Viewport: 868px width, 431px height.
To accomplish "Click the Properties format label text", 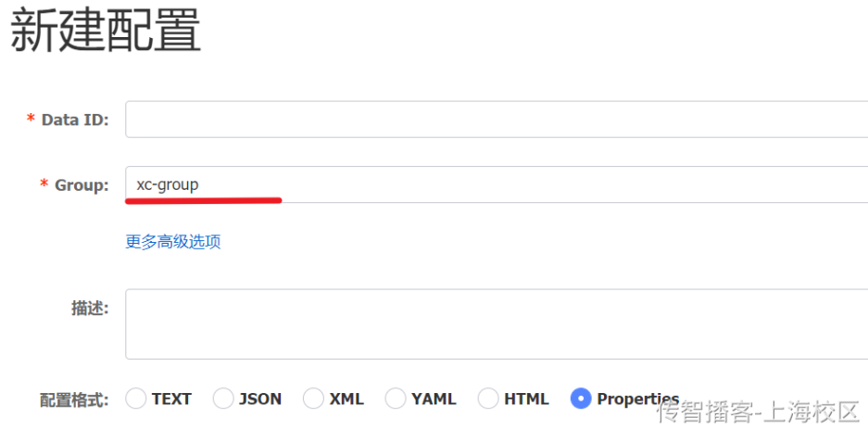I will click(x=637, y=399).
